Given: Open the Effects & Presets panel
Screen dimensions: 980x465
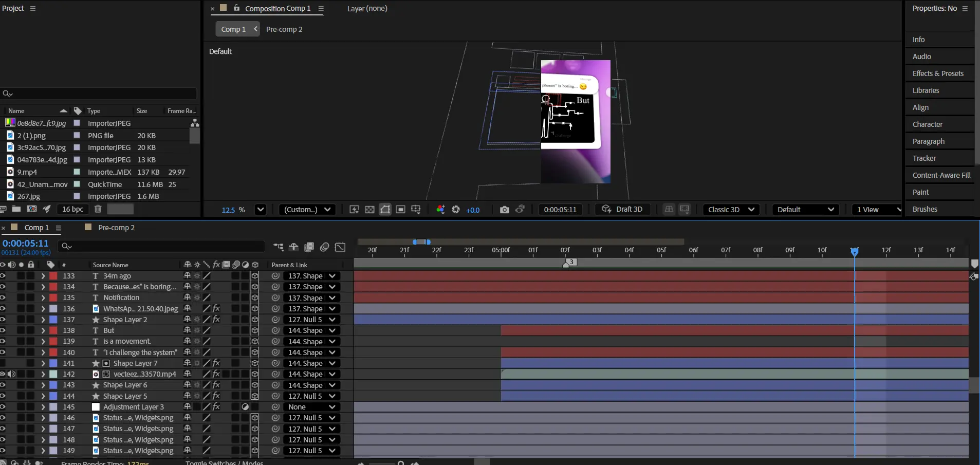Looking at the screenshot, I should 937,73.
